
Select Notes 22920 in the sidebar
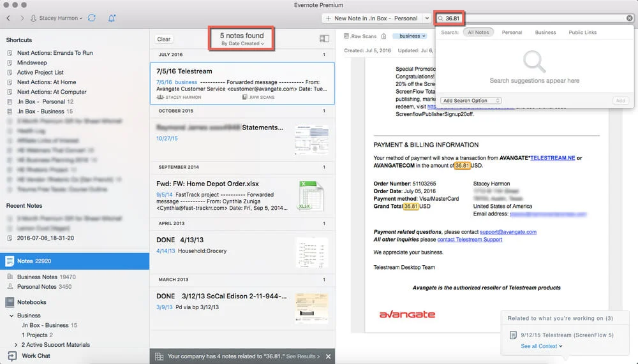[x=75, y=261]
